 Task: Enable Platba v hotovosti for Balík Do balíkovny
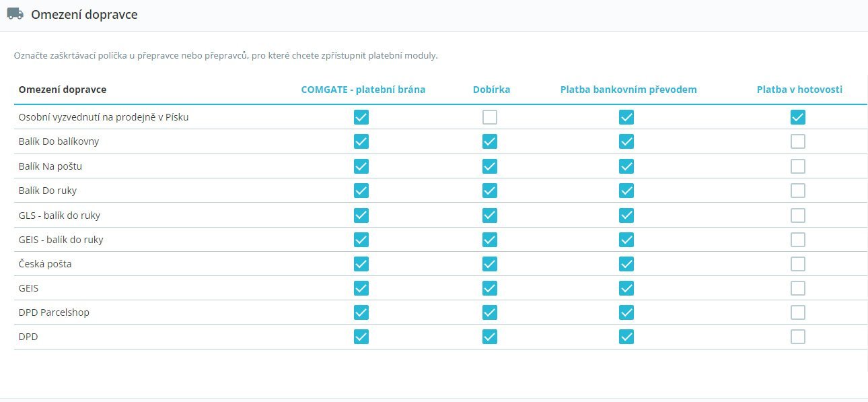click(x=798, y=141)
